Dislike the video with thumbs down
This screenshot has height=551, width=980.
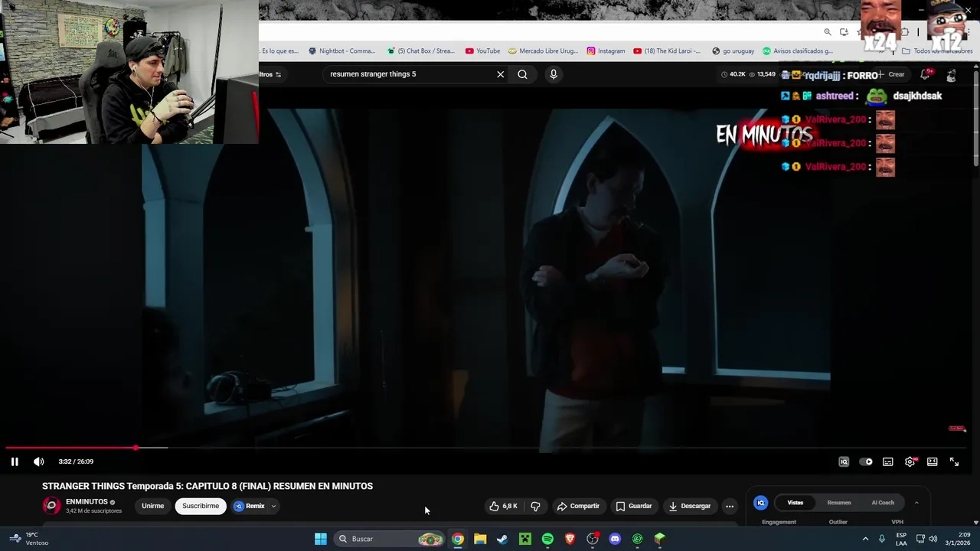click(535, 506)
